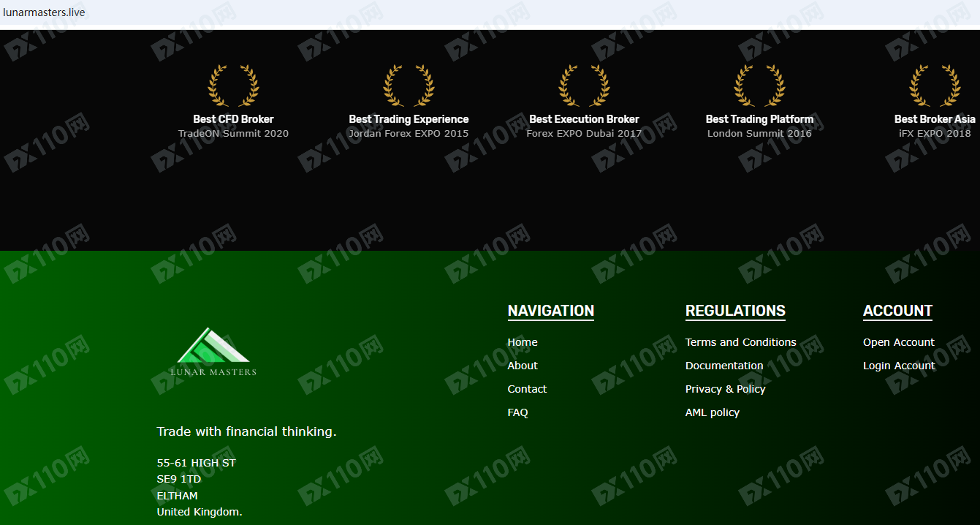The image size is (980, 525).
Task: Click the Best Execution Broker laurel icon
Action: [x=584, y=86]
